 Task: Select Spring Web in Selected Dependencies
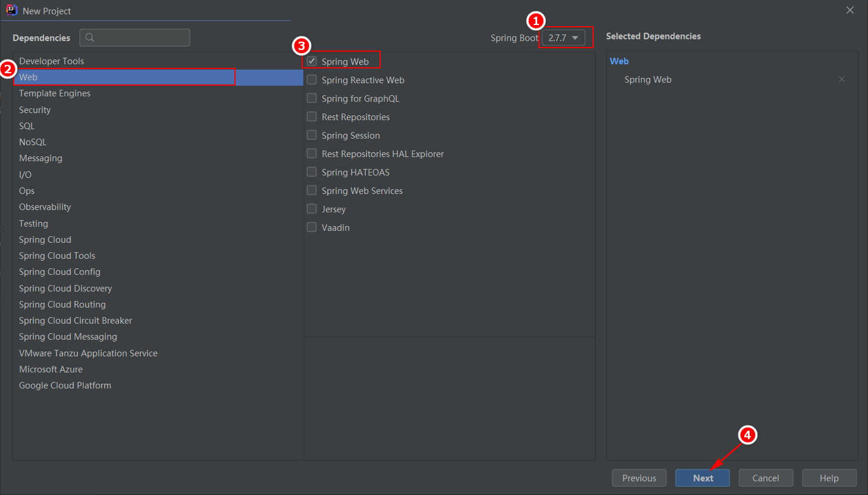648,80
